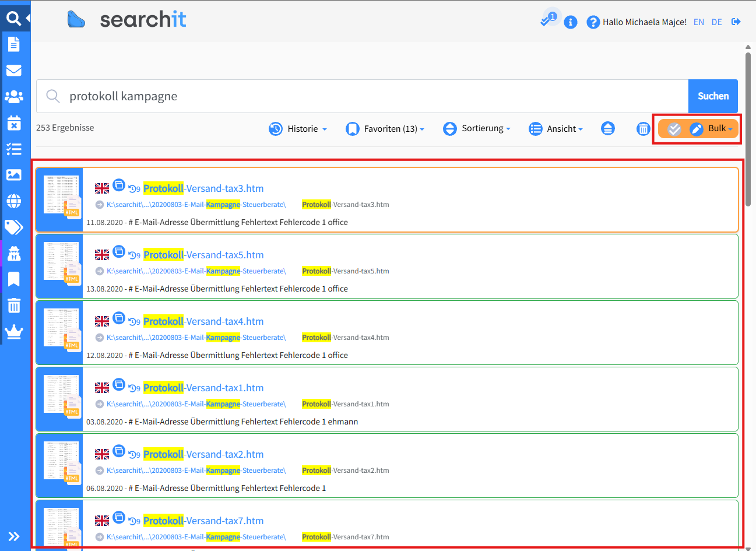Open the email section in the sidebar

pyautogui.click(x=14, y=71)
